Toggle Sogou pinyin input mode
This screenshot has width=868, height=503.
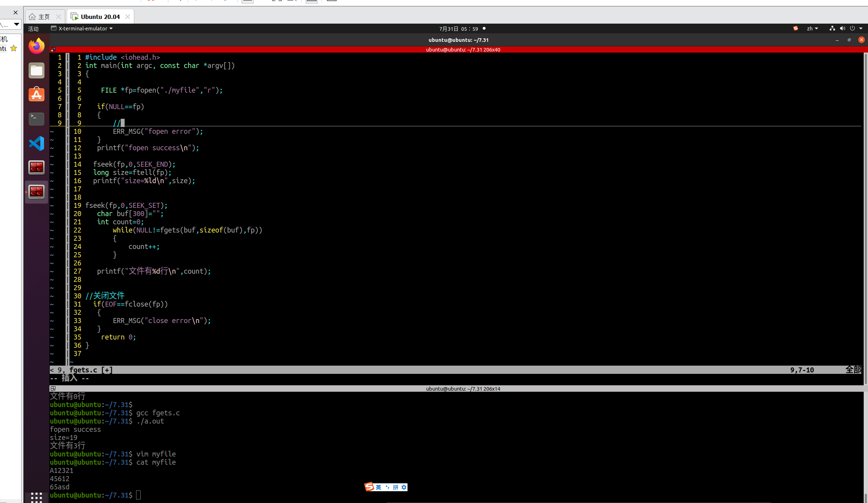pyautogui.click(x=395, y=487)
